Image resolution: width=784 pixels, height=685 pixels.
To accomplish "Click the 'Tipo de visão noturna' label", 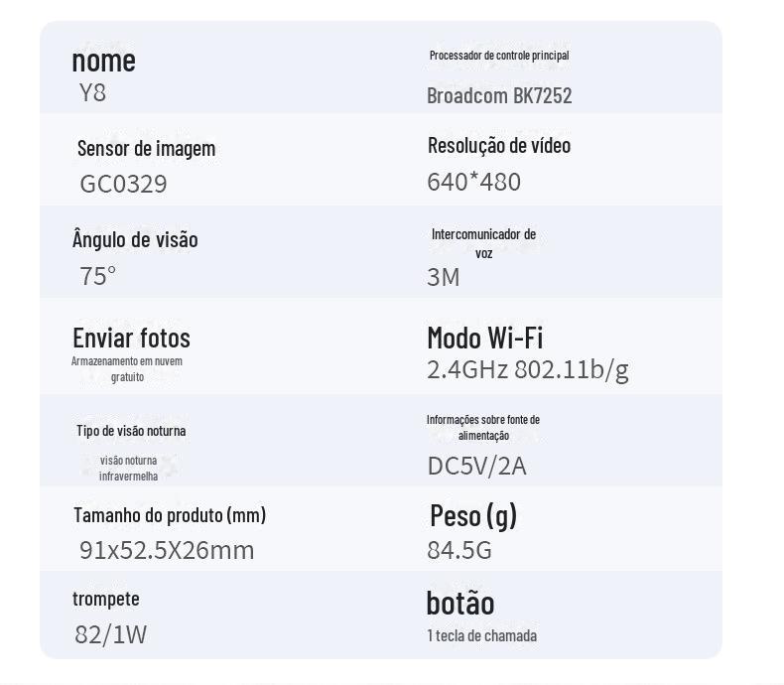I will 131,431.
